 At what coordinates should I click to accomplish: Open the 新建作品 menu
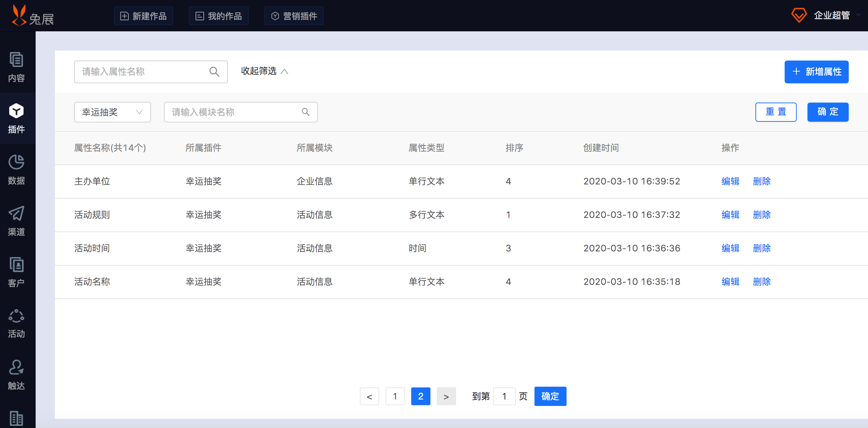pyautogui.click(x=144, y=16)
